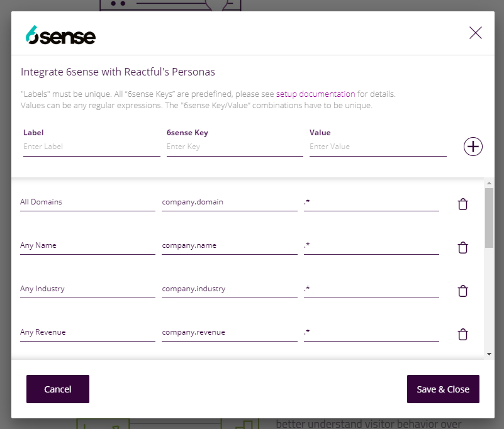Delete the Any Revenue row

[462, 334]
